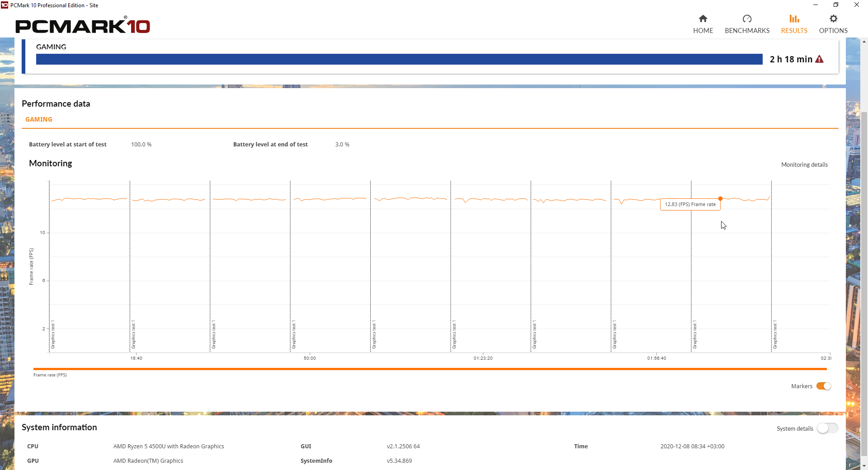The image size is (868, 470).
Task: Click the orange data point on the chart
Action: [x=720, y=198]
